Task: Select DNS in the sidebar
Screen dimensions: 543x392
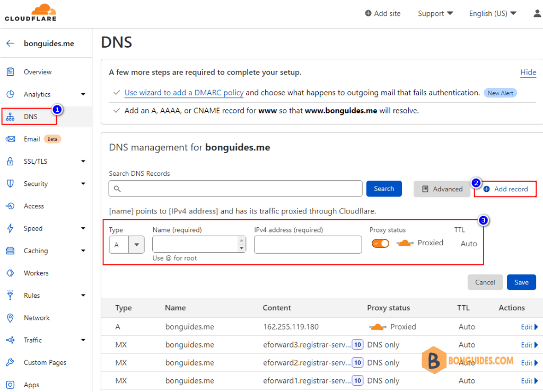Action: pos(30,117)
